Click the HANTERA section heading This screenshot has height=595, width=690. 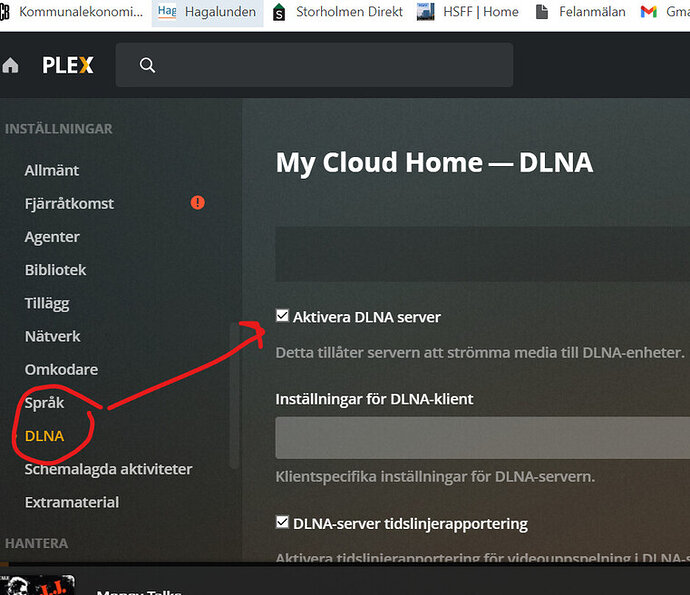(x=36, y=544)
